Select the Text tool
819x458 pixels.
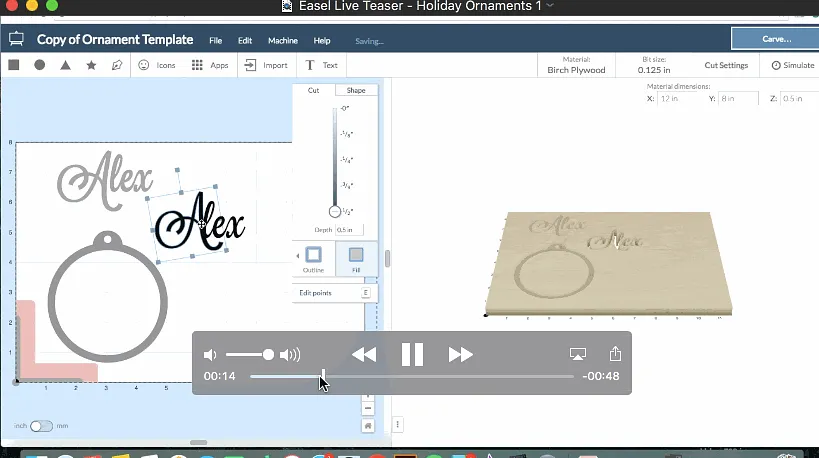click(x=321, y=65)
